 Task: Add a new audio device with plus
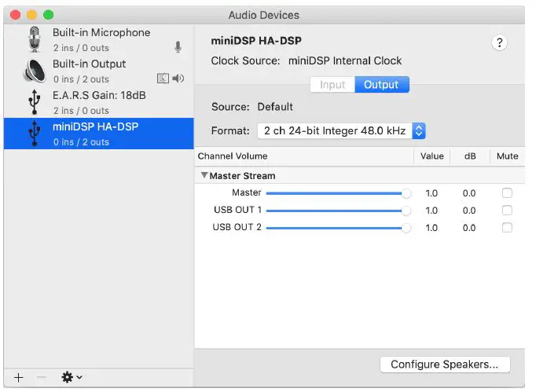click(19, 377)
